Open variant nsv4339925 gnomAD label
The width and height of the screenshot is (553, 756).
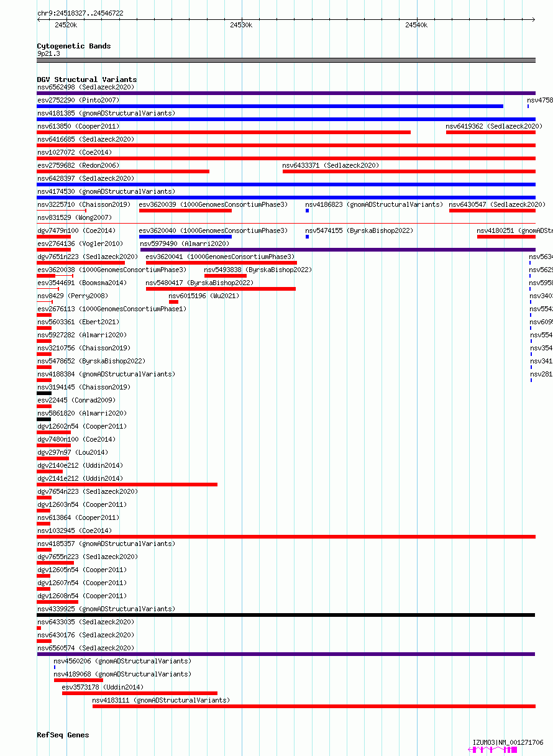(106, 609)
